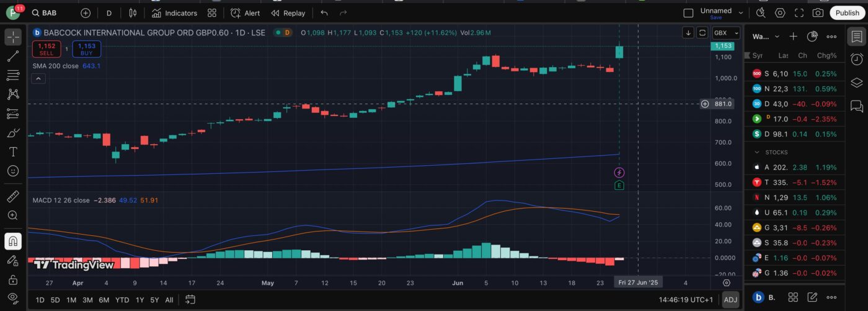The image size is (868, 311).
Task: Add a symbol to the watchlist
Action: pos(794,37)
